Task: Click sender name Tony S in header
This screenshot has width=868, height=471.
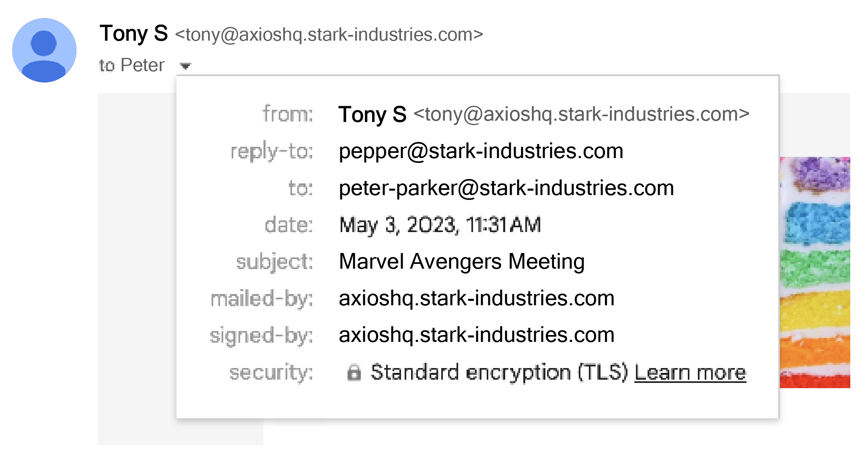Action: (x=134, y=33)
